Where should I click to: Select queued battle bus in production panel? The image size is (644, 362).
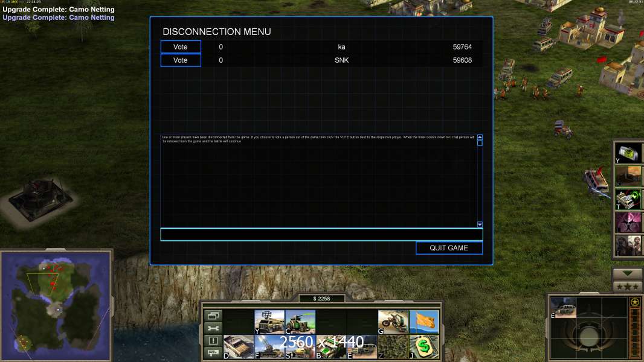(563, 308)
